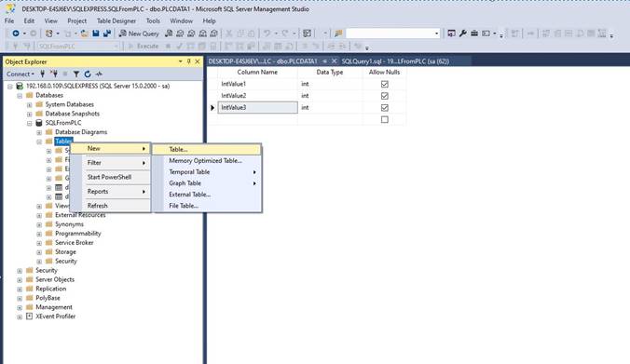This screenshot has height=364, width=630.
Task: Open the Temporal Table submenu
Action: (x=207, y=172)
